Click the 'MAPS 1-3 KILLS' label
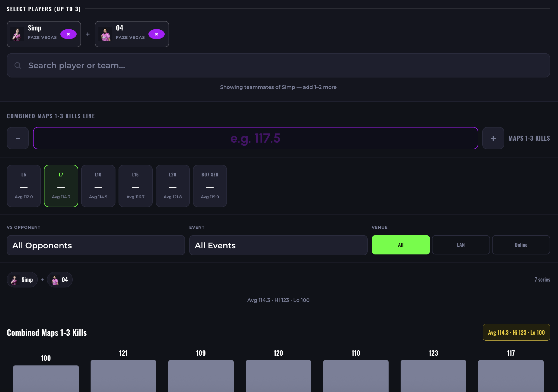The image size is (558, 392). coord(529,138)
